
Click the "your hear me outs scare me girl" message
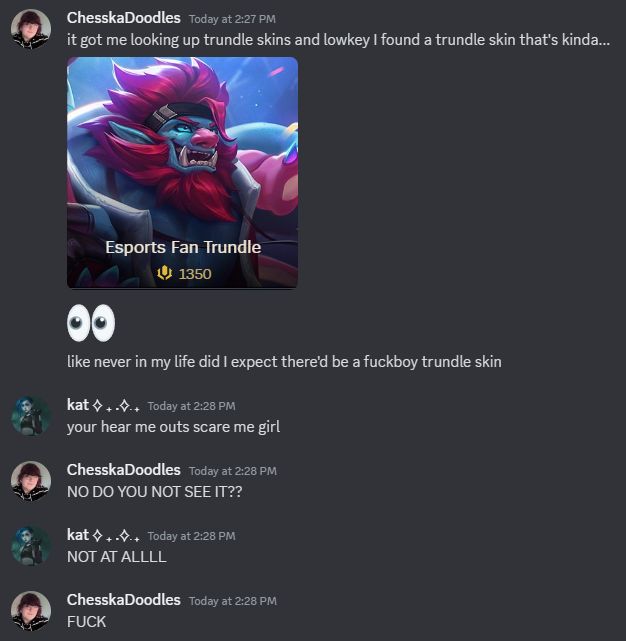click(x=173, y=427)
